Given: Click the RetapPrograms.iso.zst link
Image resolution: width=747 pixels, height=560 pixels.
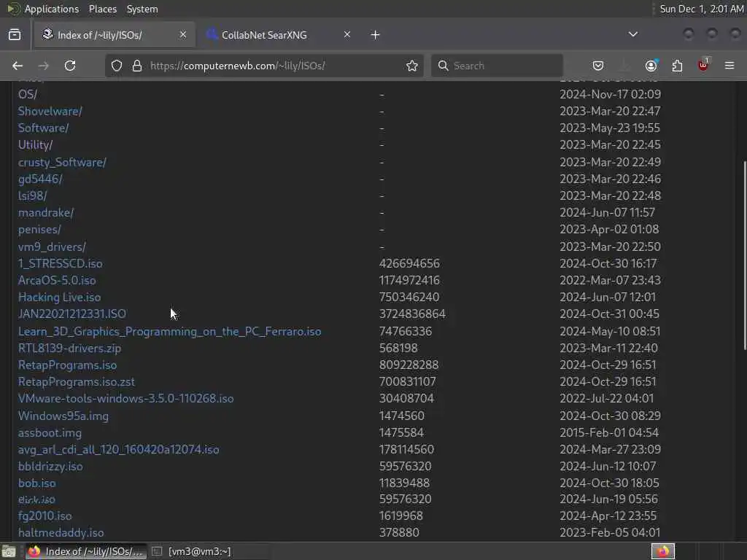Looking at the screenshot, I should (x=76, y=382).
